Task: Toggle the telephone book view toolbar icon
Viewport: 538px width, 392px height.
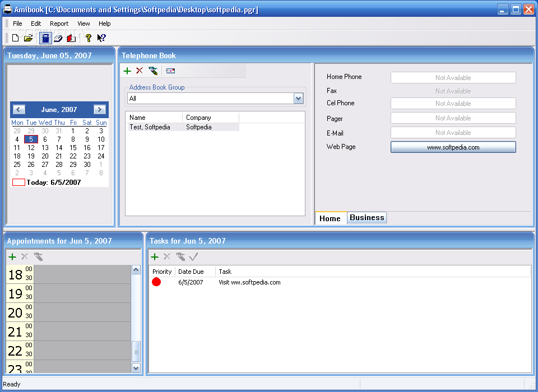Action: click(45, 38)
